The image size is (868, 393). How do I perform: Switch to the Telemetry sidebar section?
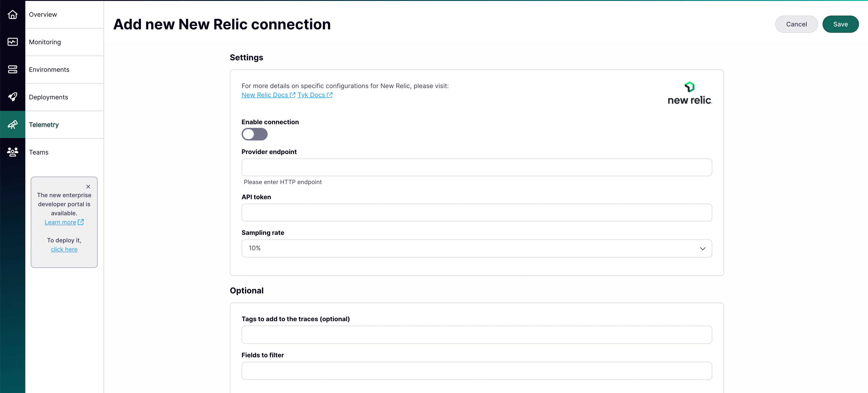(44, 125)
